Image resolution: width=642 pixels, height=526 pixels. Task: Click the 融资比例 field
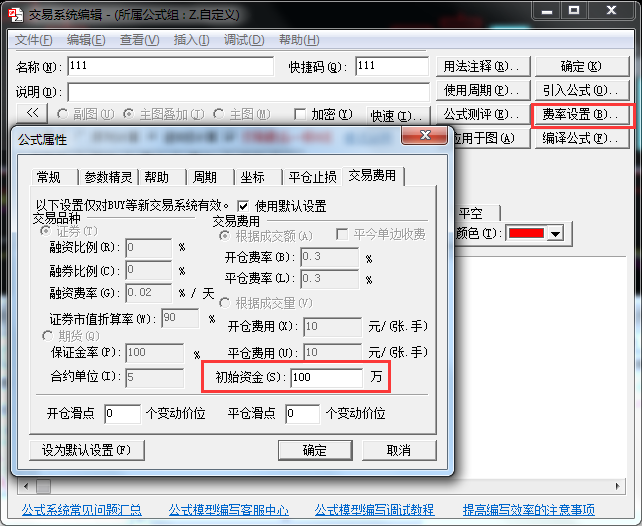point(149,248)
